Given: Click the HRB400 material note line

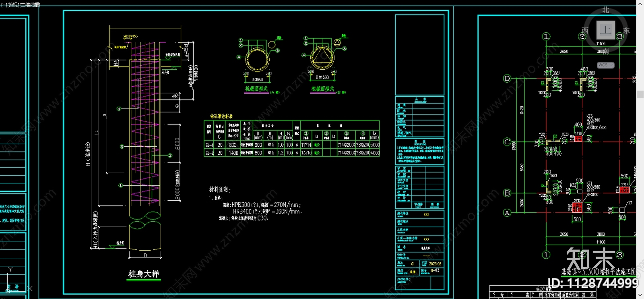Looking at the screenshot, I should (267, 211).
